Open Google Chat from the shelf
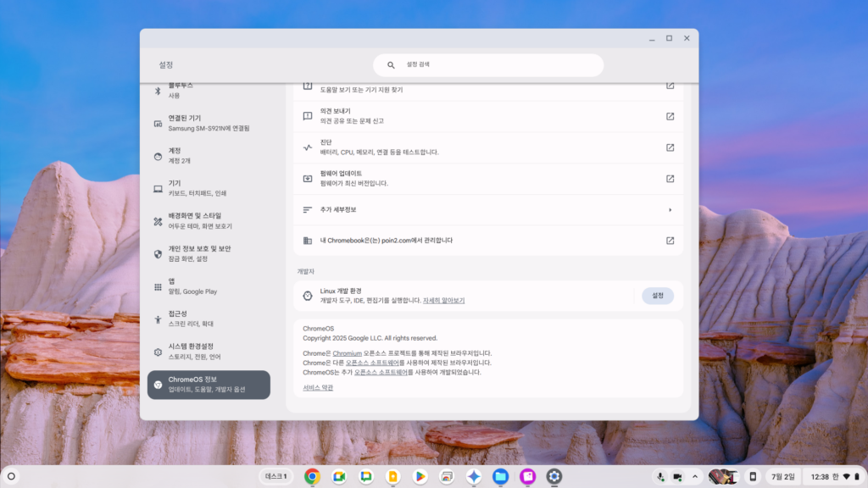Screen dimensions: 868x488 (366, 476)
